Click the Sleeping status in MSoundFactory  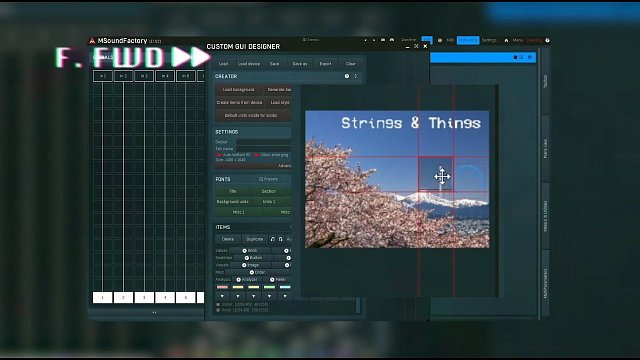click(534, 40)
